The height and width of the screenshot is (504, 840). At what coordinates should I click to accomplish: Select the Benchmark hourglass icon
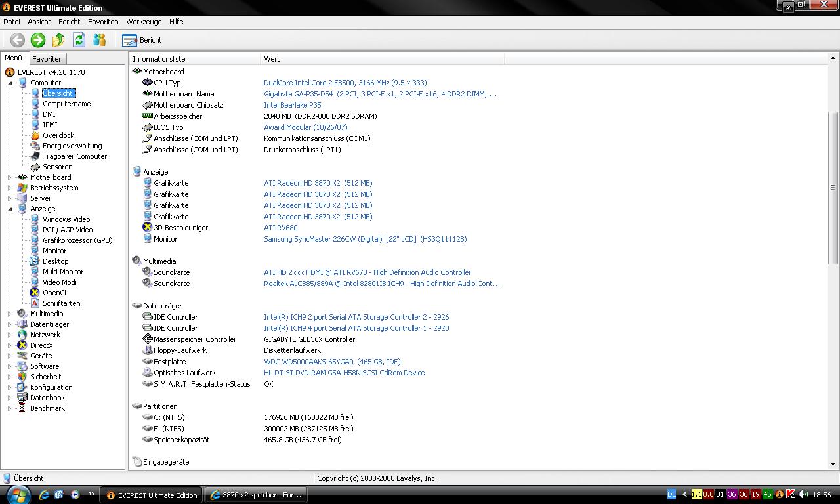coord(22,408)
